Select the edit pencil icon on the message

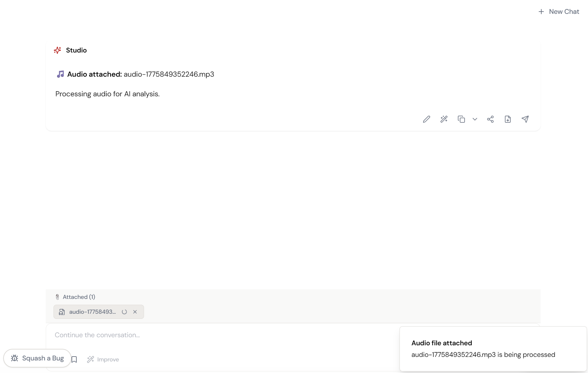pyautogui.click(x=426, y=119)
